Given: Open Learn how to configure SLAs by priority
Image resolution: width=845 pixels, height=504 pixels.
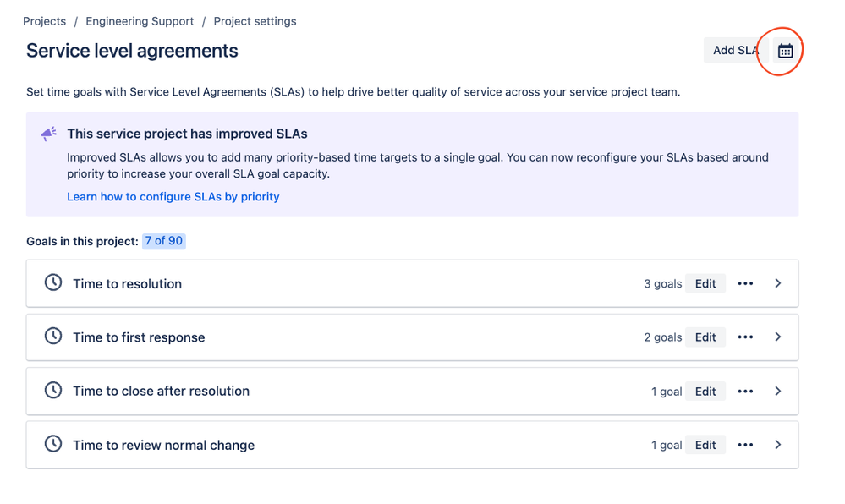Looking at the screenshot, I should click(x=173, y=196).
